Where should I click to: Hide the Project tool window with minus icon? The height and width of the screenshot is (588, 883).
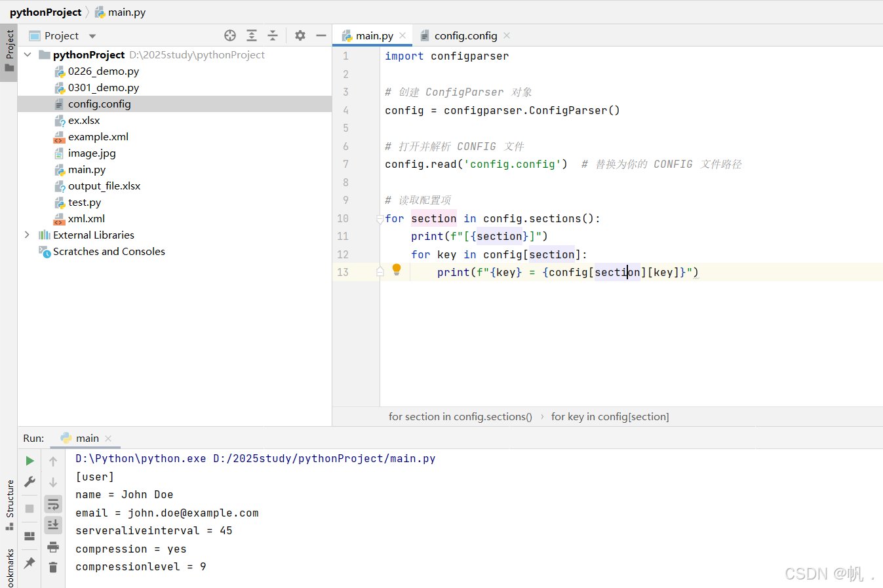coord(321,35)
